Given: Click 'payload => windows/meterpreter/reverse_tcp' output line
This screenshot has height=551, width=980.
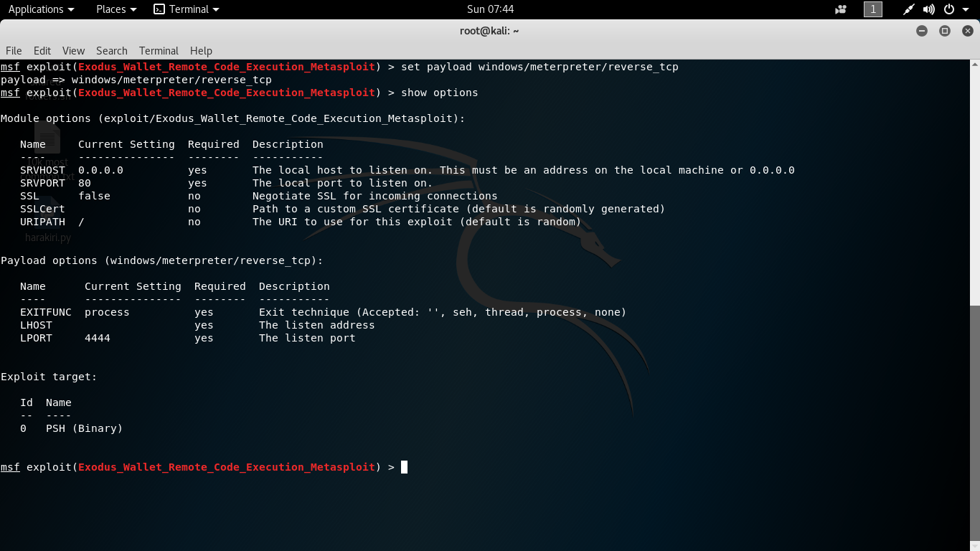Looking at the screenshot, I should [136, 80].
